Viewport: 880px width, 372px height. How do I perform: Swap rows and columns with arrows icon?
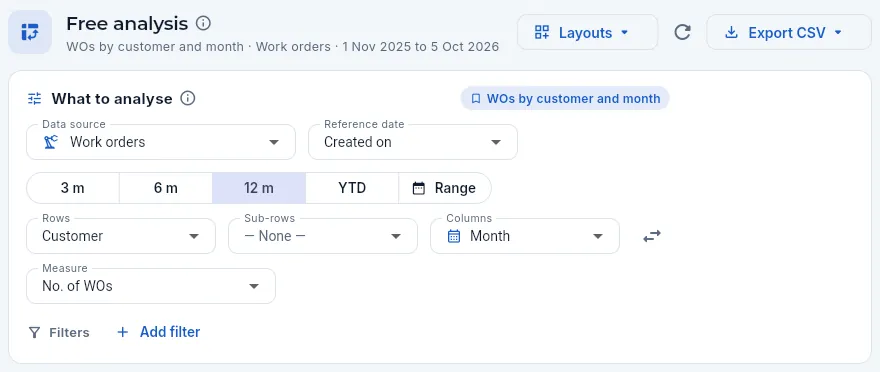[652, 236]
